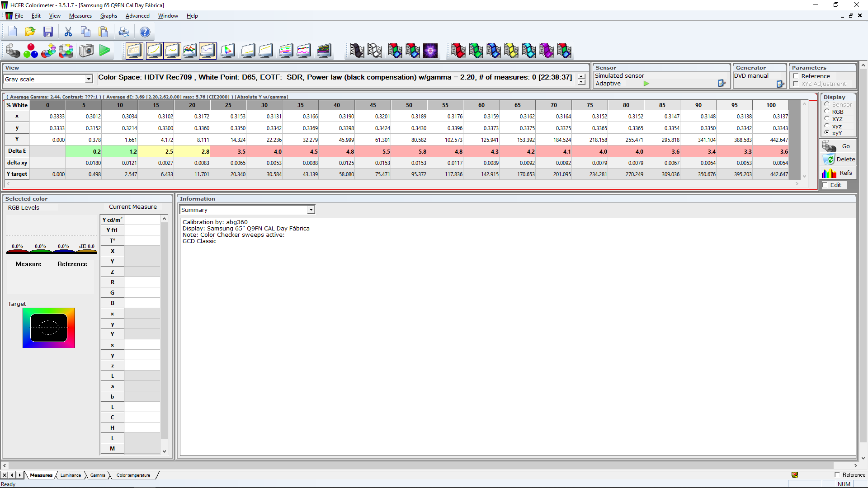
Task: Open the Help menu
Action: (192, 16)
